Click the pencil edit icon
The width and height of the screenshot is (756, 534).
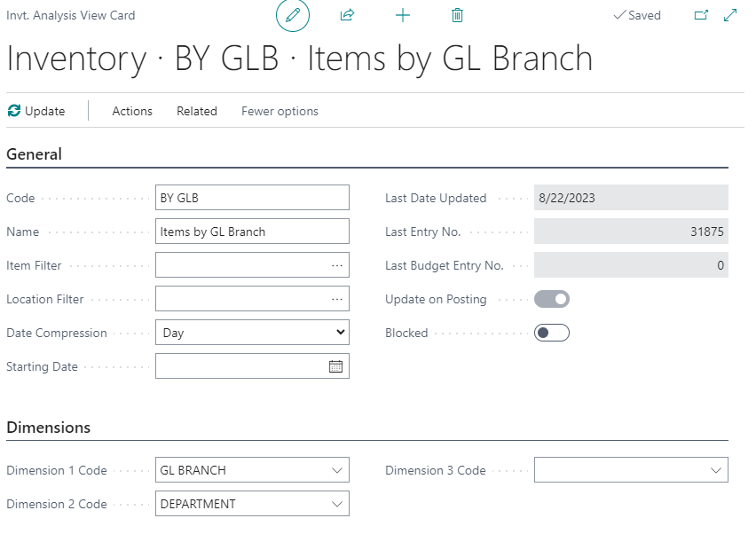tap(293, 15)
